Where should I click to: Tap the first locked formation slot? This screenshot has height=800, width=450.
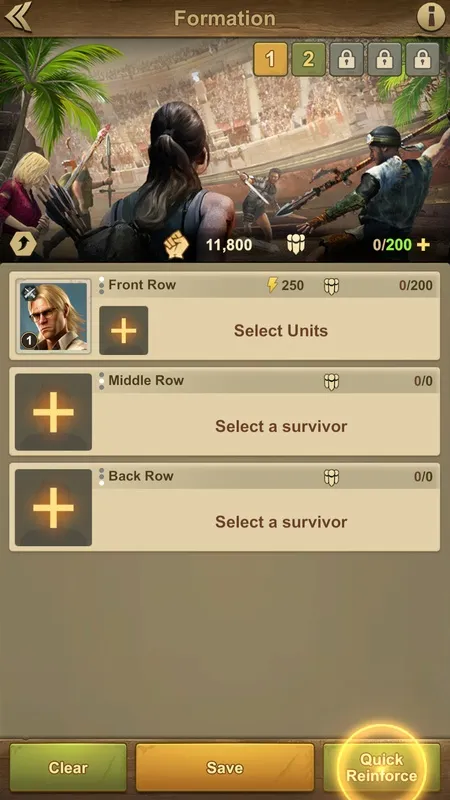tap(346, 59)
